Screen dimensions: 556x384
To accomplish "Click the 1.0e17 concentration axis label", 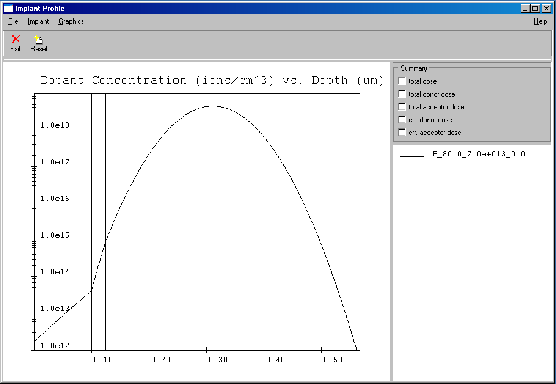I will coord(55,162).
